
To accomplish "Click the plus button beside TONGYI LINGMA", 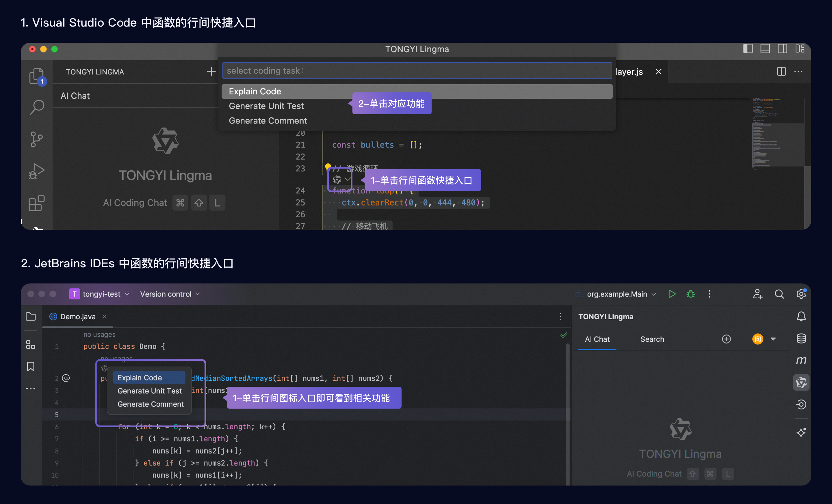I will [x=211, y=72].
